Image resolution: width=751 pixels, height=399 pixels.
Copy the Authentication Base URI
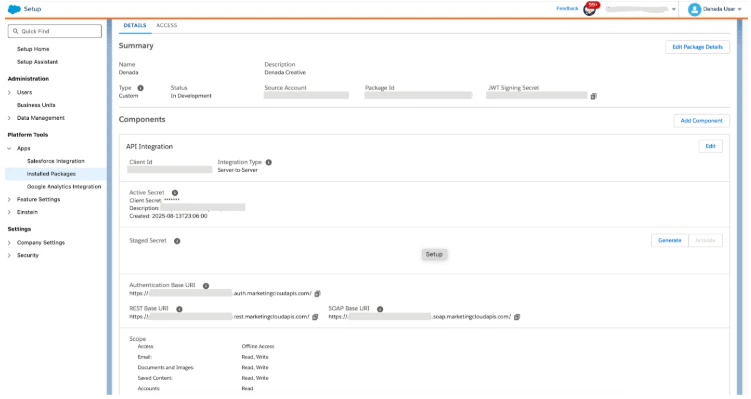click(x=317, y=294)
